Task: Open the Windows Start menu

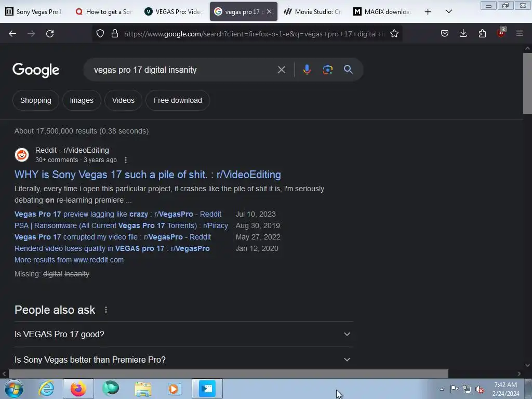Action: point(14,389)
